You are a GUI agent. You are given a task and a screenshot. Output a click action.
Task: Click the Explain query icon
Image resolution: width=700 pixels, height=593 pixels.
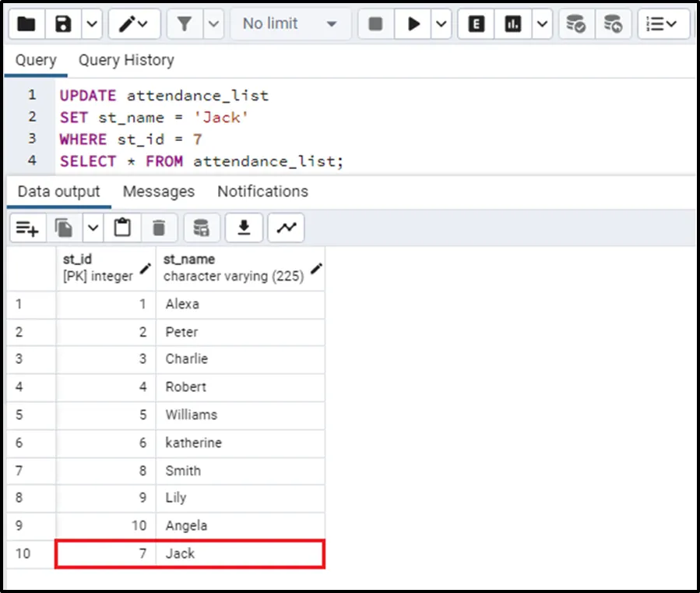pyautogui.click(x=477, y=24)
